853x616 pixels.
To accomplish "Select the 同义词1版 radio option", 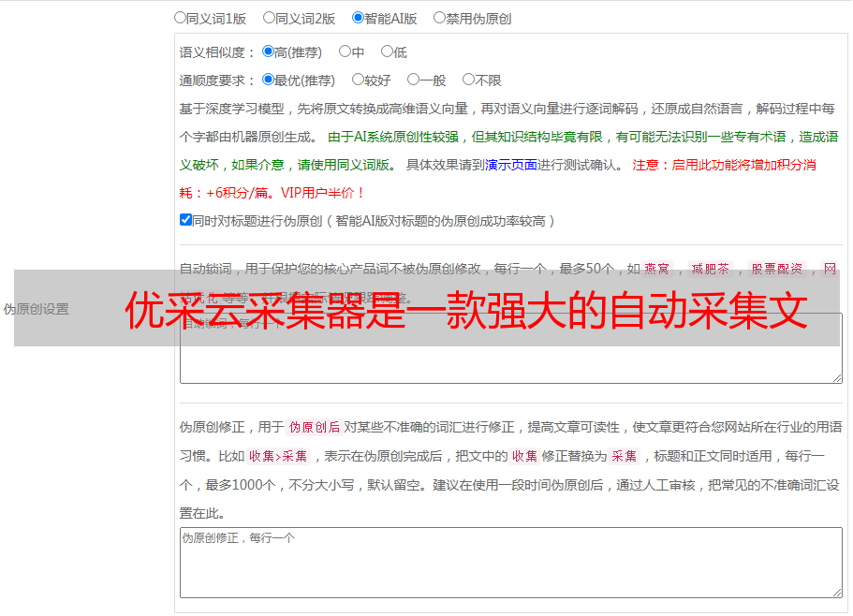I will (180, 18).
